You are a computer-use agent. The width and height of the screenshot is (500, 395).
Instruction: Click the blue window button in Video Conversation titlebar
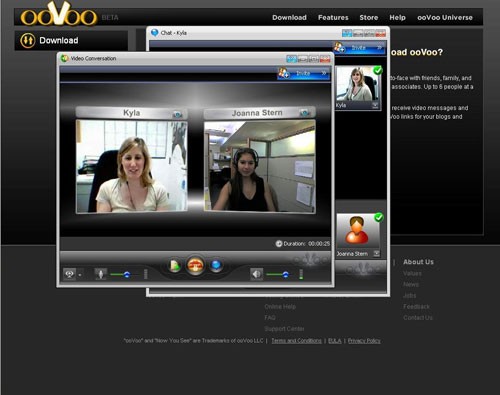point(291,59)
